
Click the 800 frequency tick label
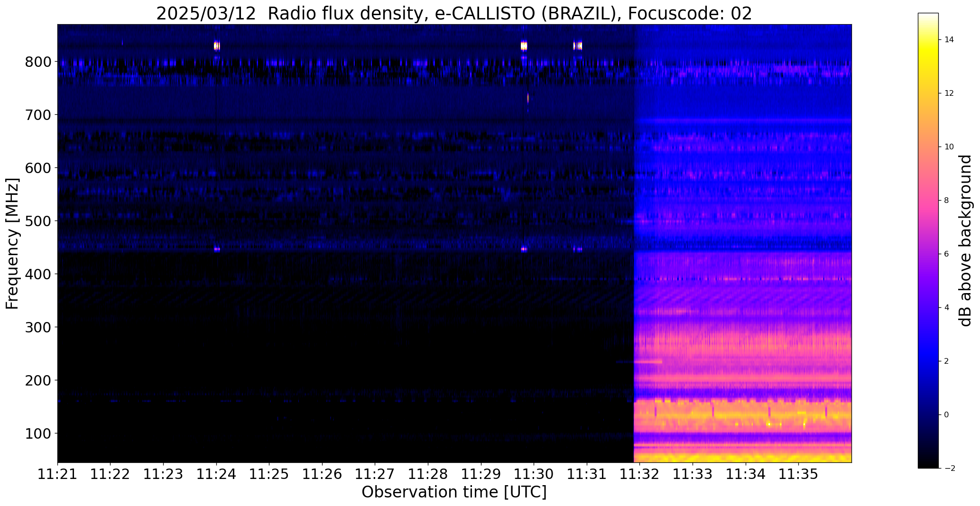coord(38,62)
